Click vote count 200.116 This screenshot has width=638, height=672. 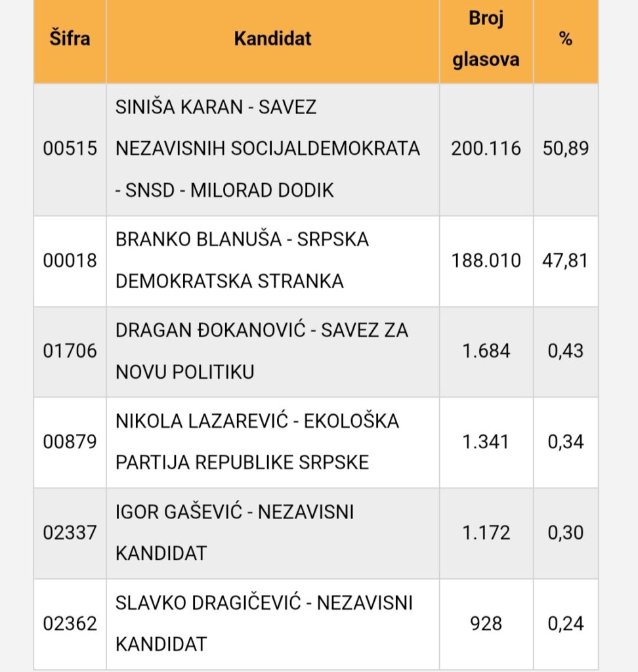[486, 149]
